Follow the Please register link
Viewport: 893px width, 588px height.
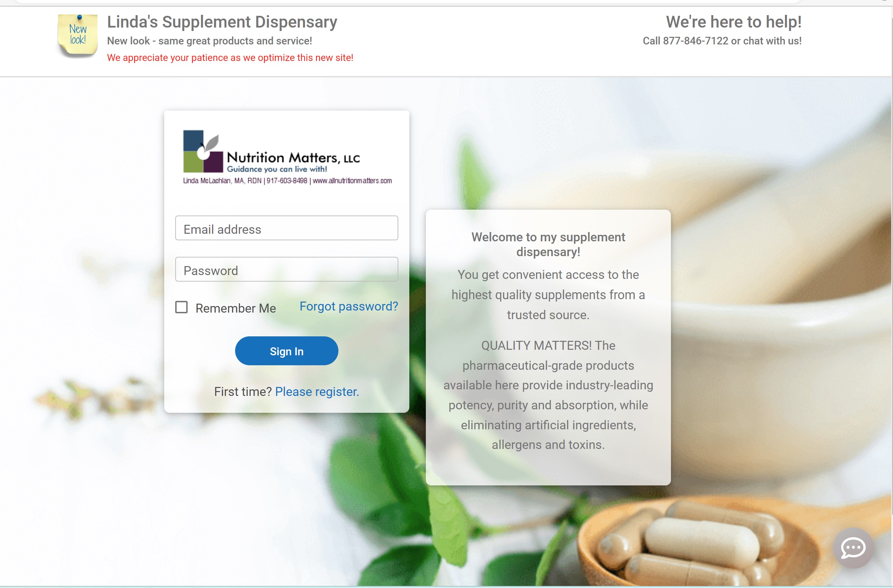click(x=317, y=391)
